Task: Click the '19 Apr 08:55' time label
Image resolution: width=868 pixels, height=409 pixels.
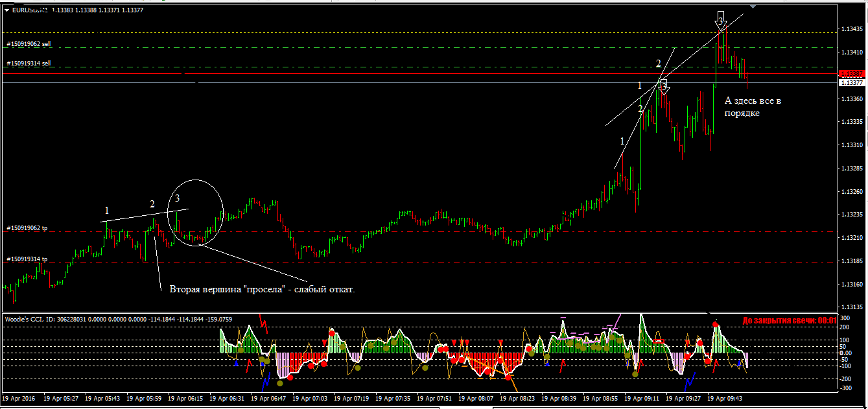Action: 600,399
